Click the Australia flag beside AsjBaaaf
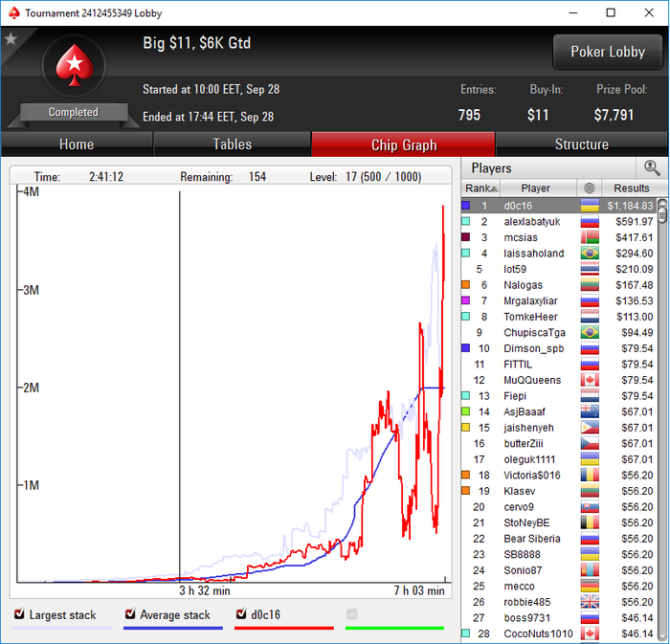670x644 pixels. pyautogui.click(x=590, y=411)
